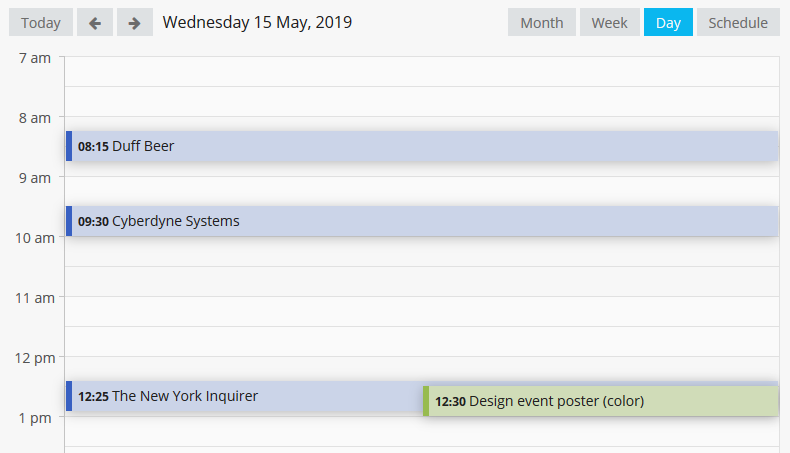This screenshot has width=790, height=453.
Task: Click green color bar on Design event poster
Action: (x=426, y=401)
